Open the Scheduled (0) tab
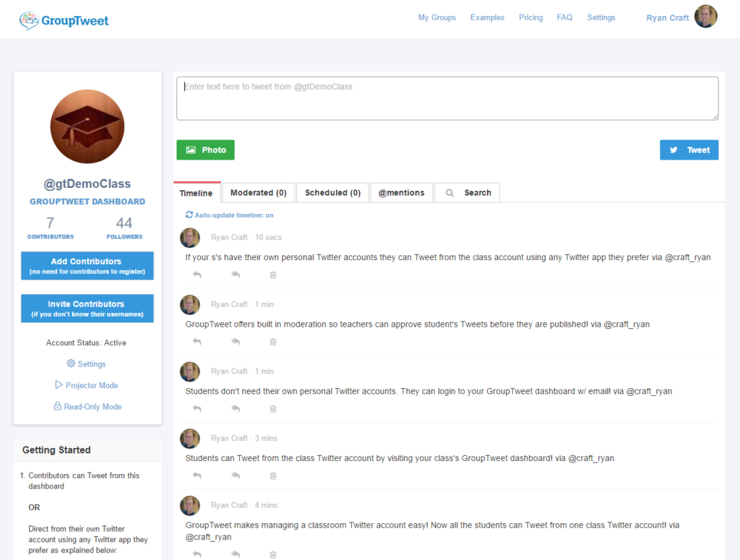The image size is (740, 560). click(x=332, y=192)
